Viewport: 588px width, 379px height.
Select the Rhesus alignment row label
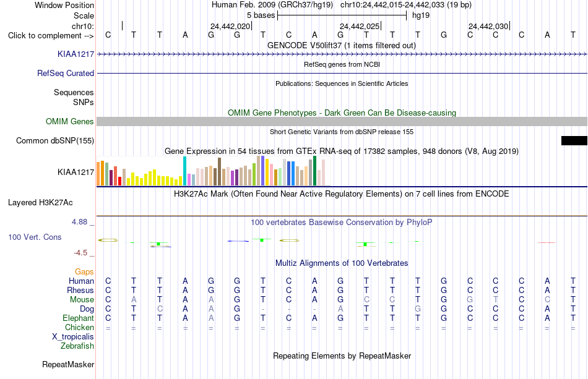(x=80, y=291)
